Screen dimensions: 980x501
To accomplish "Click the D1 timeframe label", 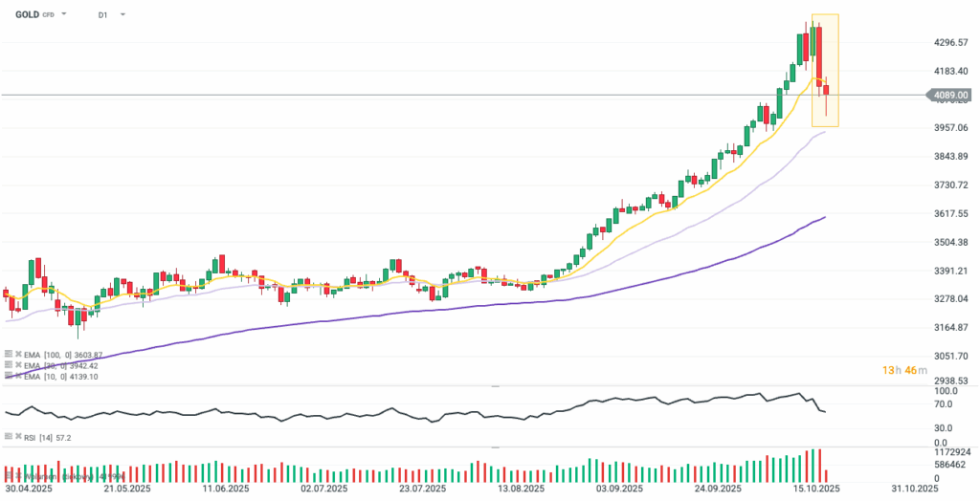I will click(x=102, y=15).
